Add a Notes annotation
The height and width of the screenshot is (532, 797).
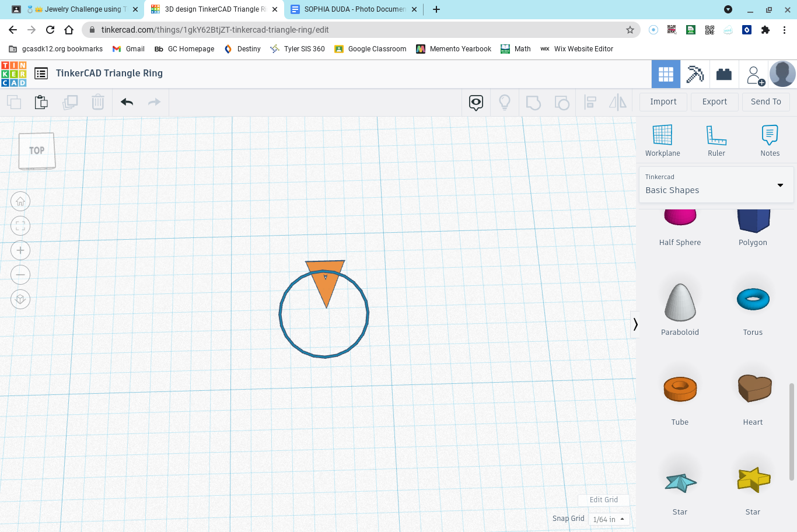click(769, 140)
